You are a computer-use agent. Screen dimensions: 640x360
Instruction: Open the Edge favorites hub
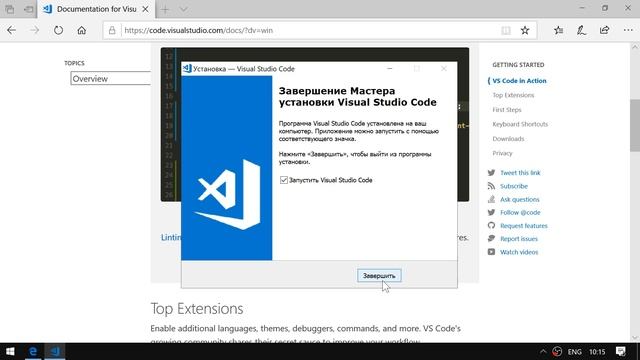click(558, 30)
